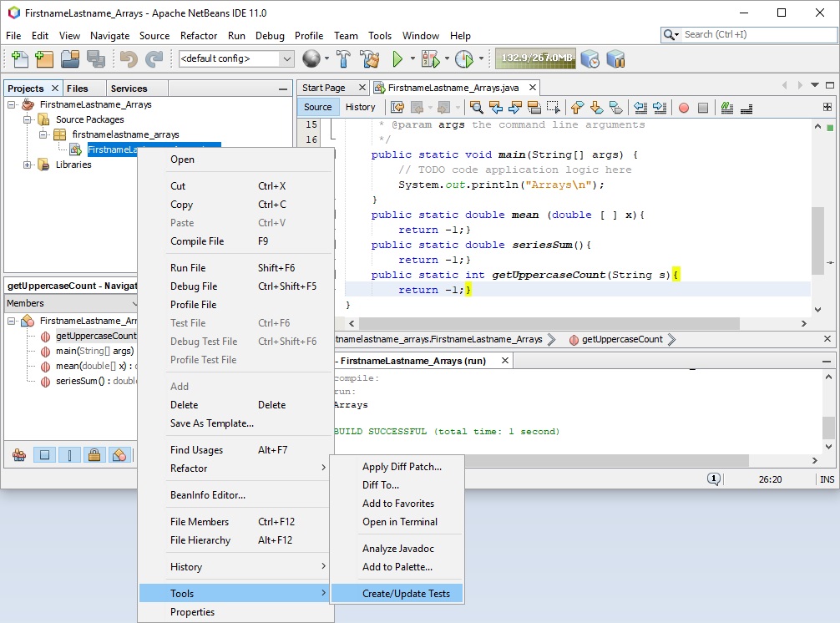Viewport: 840px width, 623px height.
Task: Click the Profile Project clock icon
Action: point(464,59)
